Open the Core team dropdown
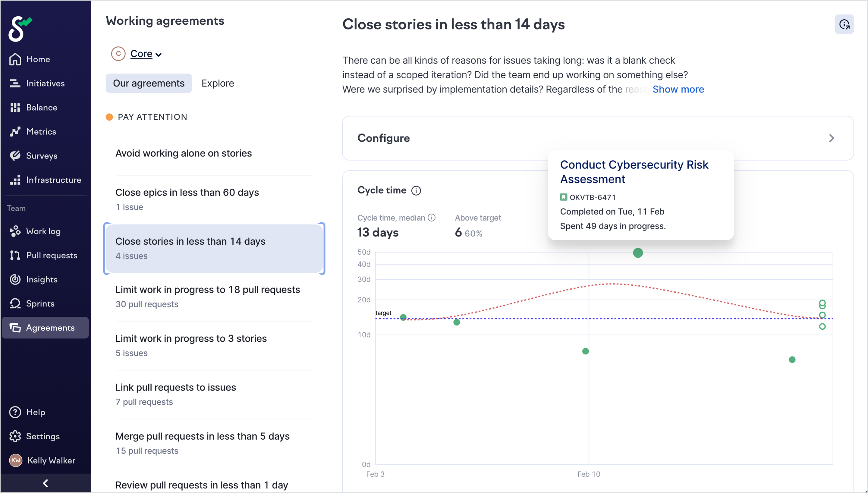Screen dimensions: 868x493 coord(146,54)
